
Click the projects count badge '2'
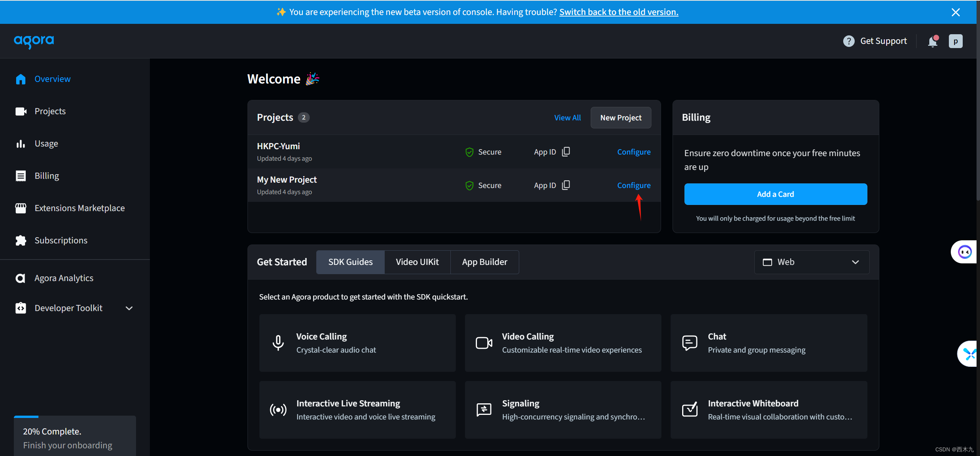[304, 118]
